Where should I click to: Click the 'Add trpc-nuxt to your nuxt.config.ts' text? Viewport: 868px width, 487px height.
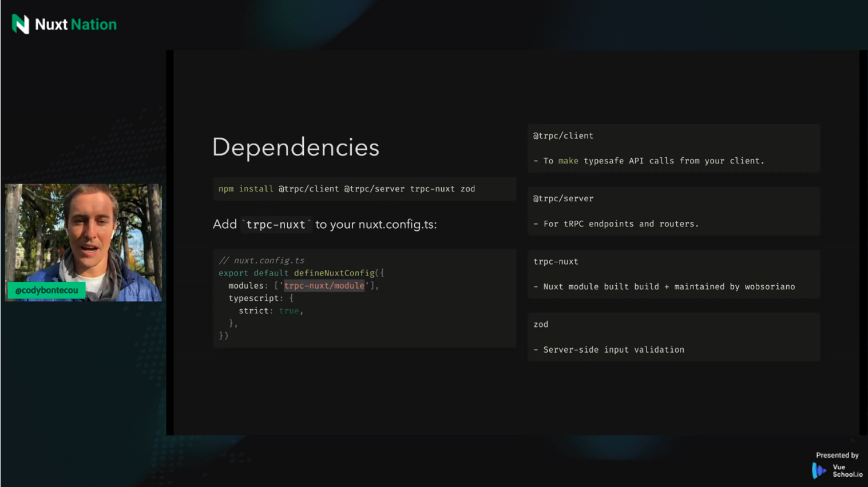324,225
